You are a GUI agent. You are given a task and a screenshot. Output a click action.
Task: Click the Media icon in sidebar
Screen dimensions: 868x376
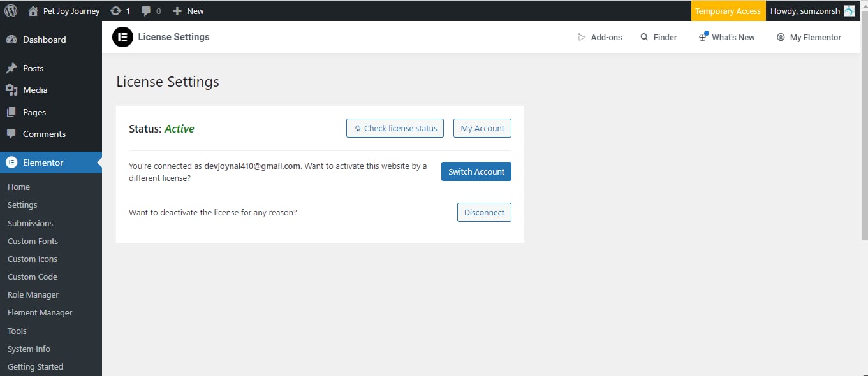tap(11, 90)
